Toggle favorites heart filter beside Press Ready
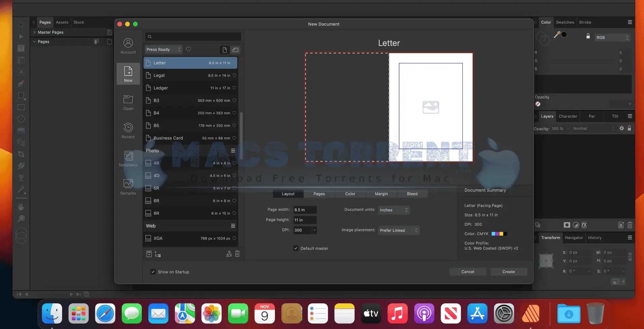This screenshot has width=644, height=329. click(x=189, y=49)
